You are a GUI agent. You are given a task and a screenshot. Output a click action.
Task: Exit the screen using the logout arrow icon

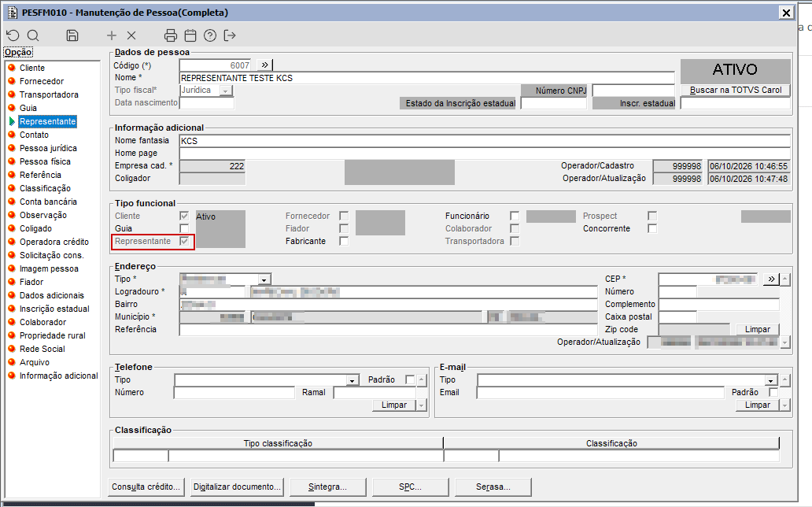(230, 35)
